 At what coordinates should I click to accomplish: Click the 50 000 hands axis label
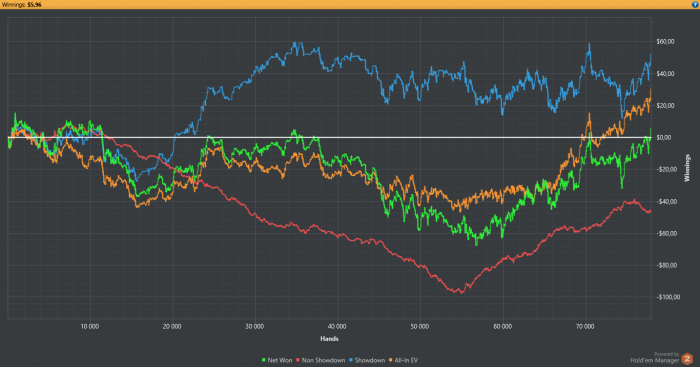(x=420, y=327)
